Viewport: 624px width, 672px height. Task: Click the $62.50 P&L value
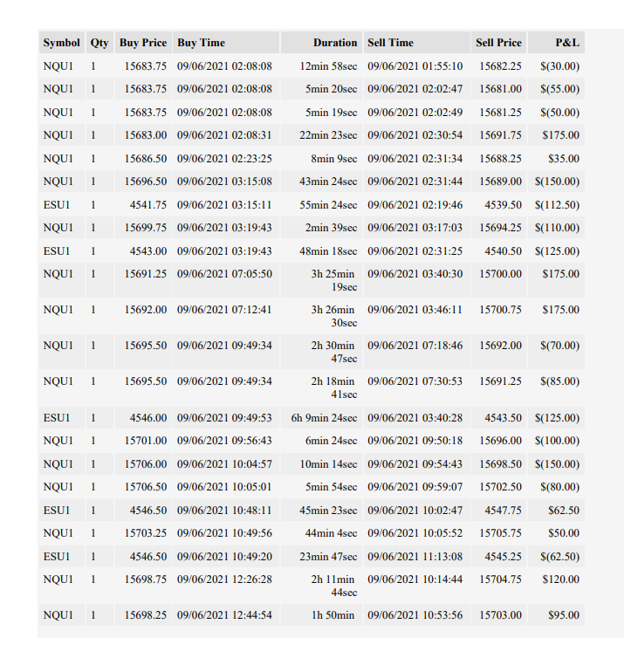(564, 511)
